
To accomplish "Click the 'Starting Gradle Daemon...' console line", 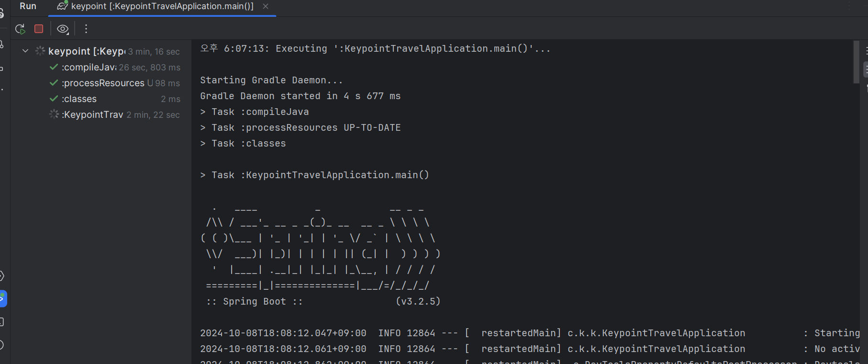I will tap(271, 80).
